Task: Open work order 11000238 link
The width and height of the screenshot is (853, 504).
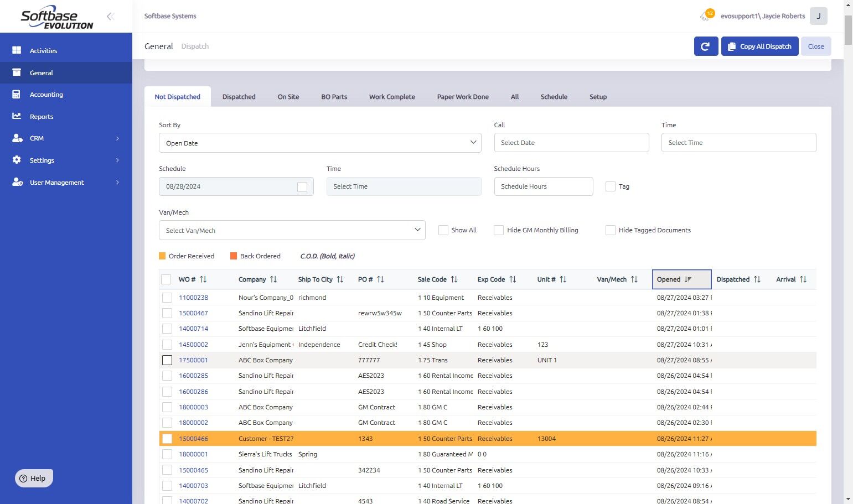Action: pyautogui.click(x=193, y=298)
